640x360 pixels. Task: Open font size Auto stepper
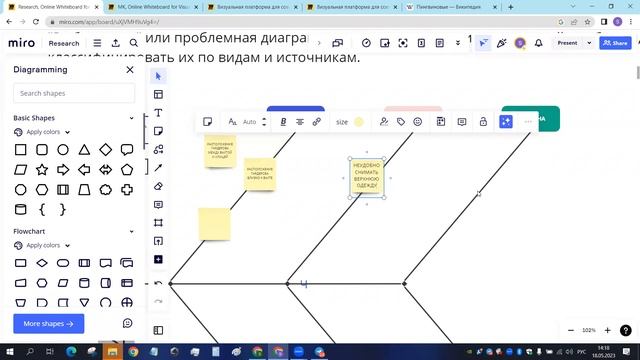(264, 122)
